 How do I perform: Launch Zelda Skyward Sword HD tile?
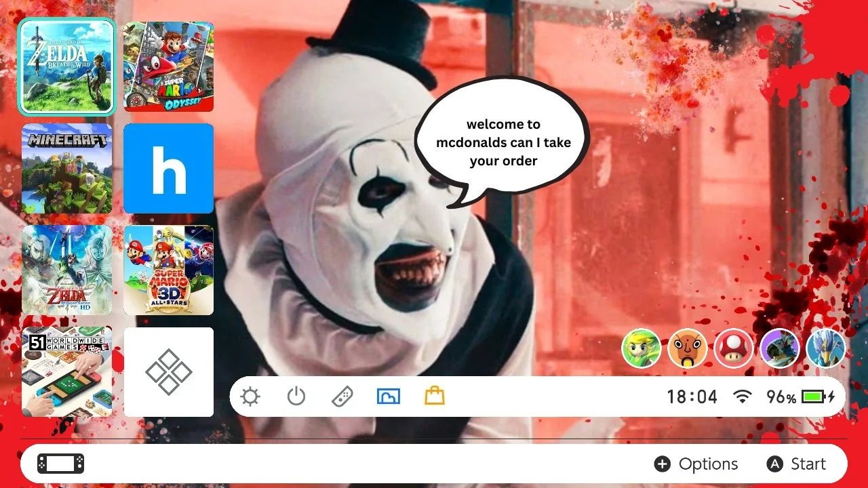click(x=66, y=270)
